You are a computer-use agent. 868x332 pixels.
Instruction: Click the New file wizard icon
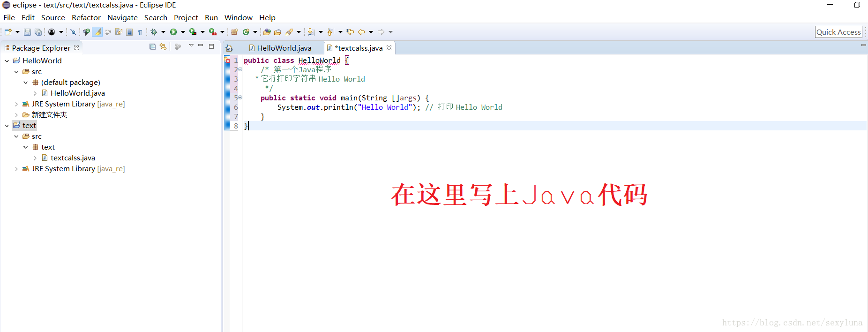tap(8, 32)
